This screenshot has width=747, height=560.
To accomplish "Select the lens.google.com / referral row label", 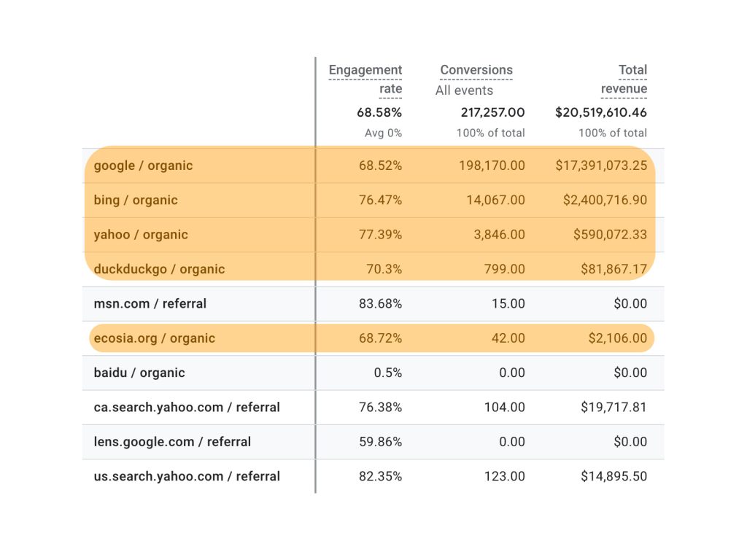I will 172,442.
